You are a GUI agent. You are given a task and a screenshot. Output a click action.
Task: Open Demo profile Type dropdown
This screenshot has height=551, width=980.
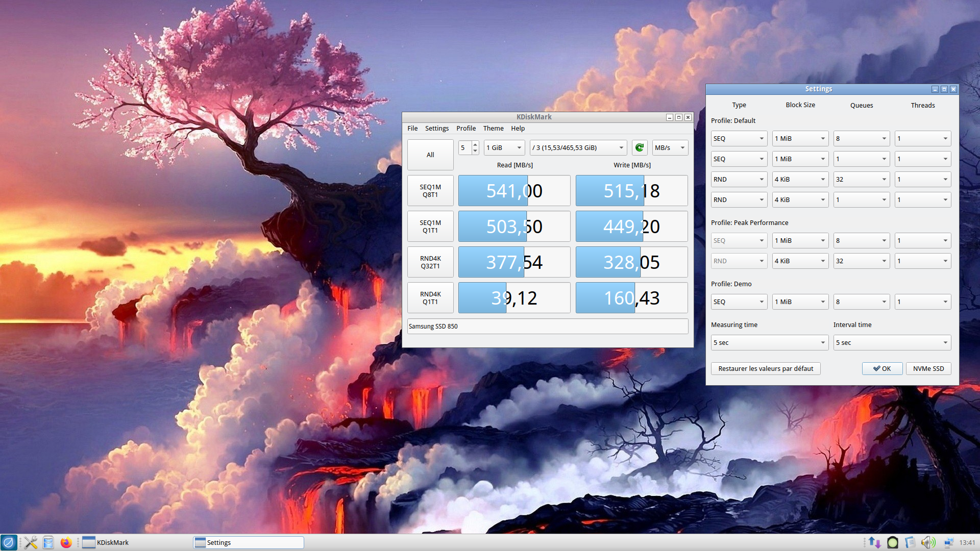coord(739,302)
